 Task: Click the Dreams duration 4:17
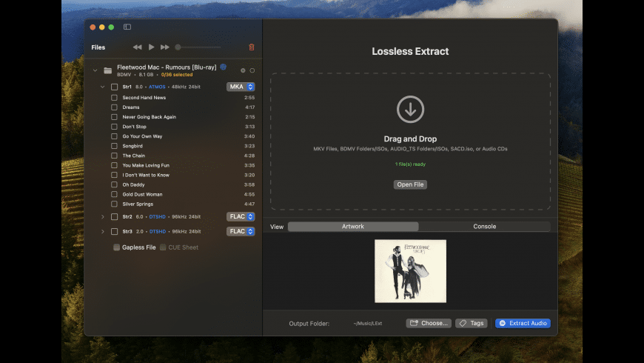coord(249,107)
